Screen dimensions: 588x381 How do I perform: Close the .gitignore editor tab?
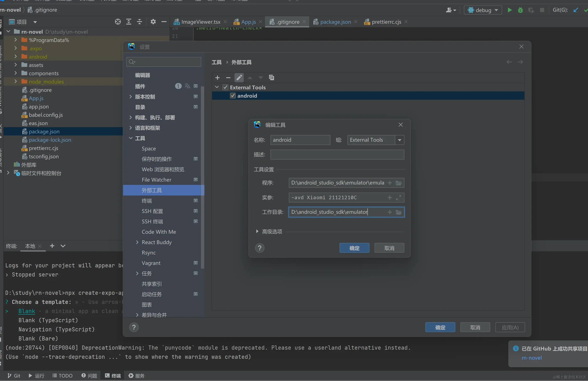point(304,22)
